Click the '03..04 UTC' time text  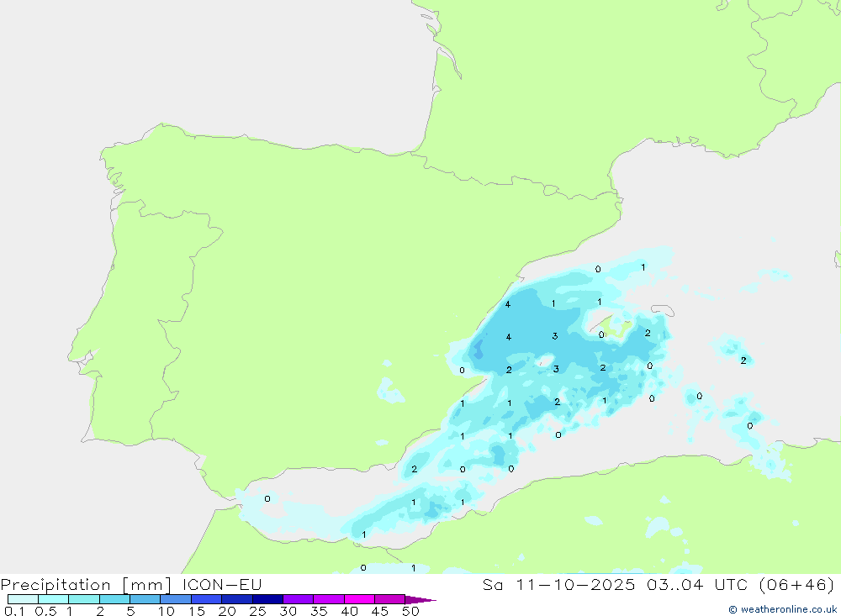pos(697,584)
